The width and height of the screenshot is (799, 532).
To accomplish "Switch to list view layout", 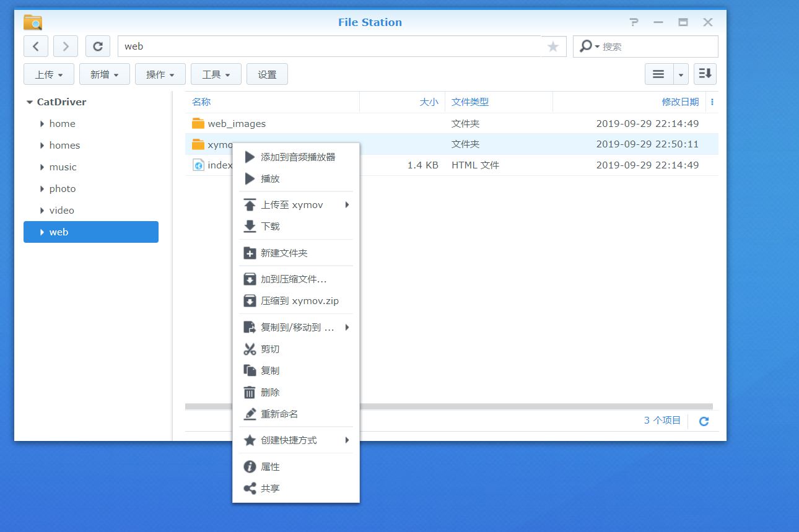I will coord(658,74).
